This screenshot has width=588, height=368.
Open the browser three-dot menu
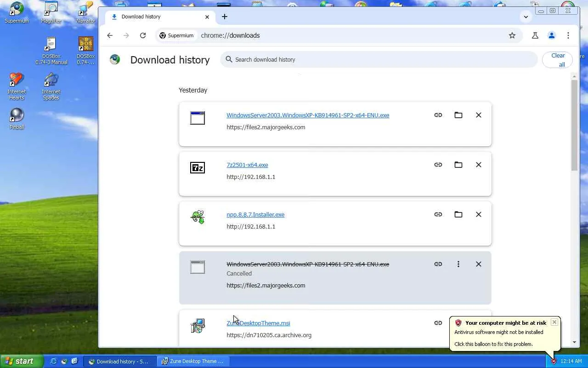tap(568, 35)
